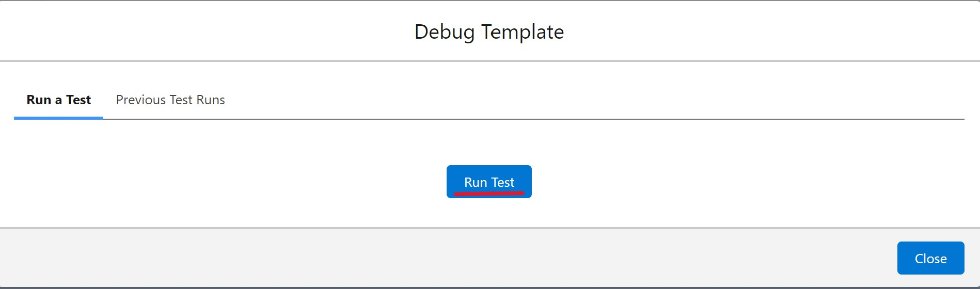Click the bold "Run a Test" label

58,100
